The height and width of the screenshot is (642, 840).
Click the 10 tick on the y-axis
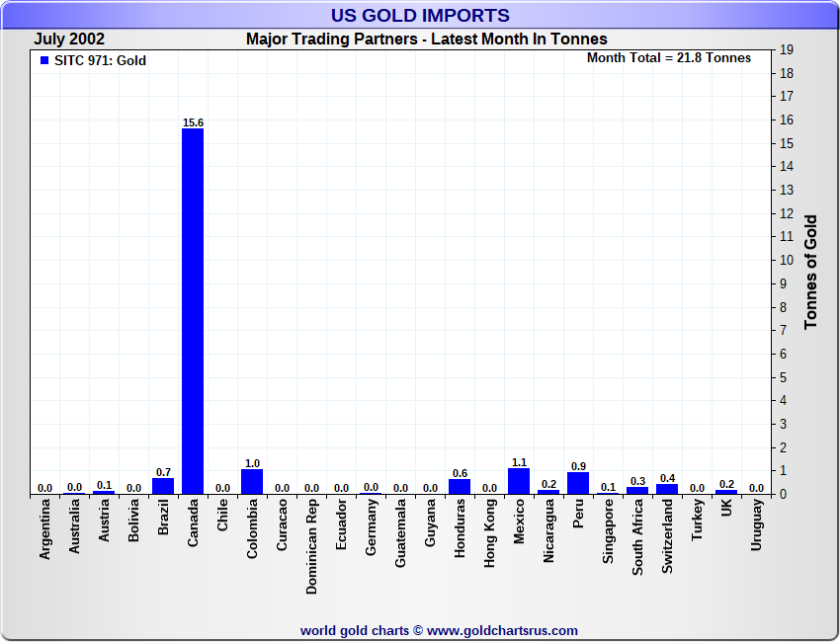click(x=787, y=260)
